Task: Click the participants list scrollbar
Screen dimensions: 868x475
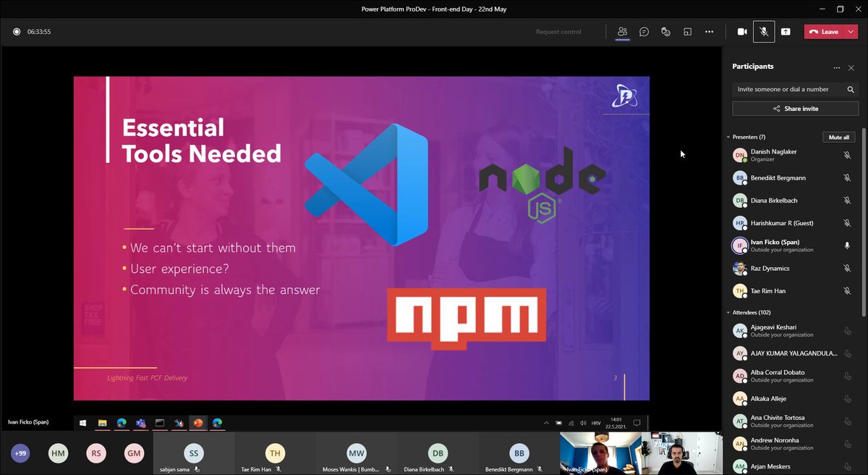Action: pyautogui.click(x=864, y=221)
